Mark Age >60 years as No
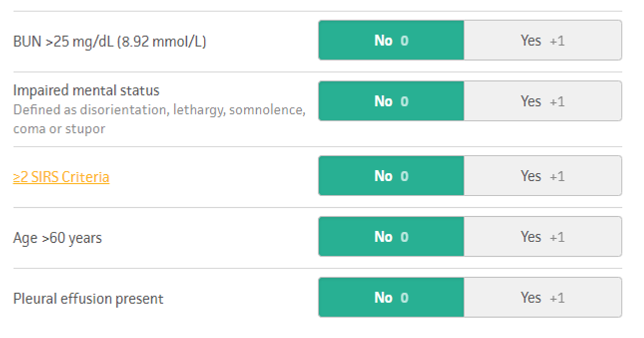644x338 pixels. point(391,237)
